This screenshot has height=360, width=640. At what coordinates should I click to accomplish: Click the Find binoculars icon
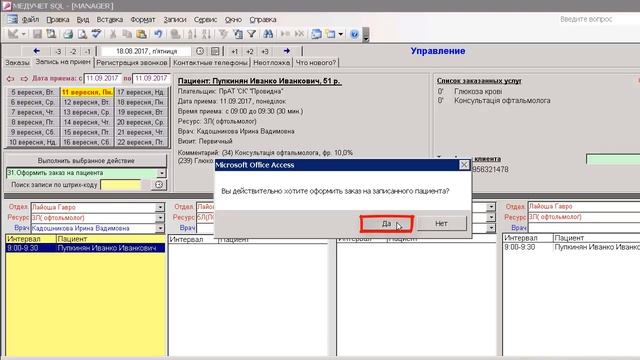(x=268, y=34)
